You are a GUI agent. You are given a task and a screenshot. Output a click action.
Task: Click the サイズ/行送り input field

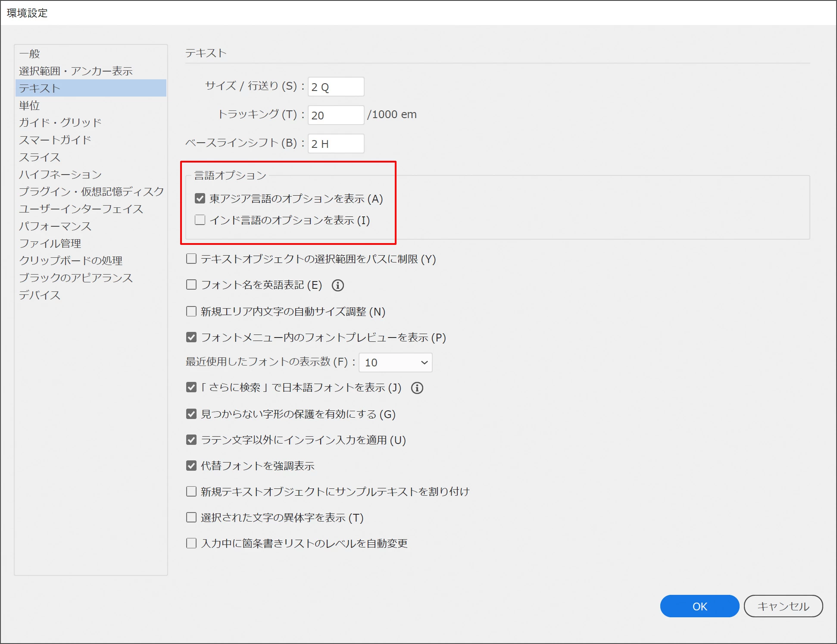tap(336, 87)
